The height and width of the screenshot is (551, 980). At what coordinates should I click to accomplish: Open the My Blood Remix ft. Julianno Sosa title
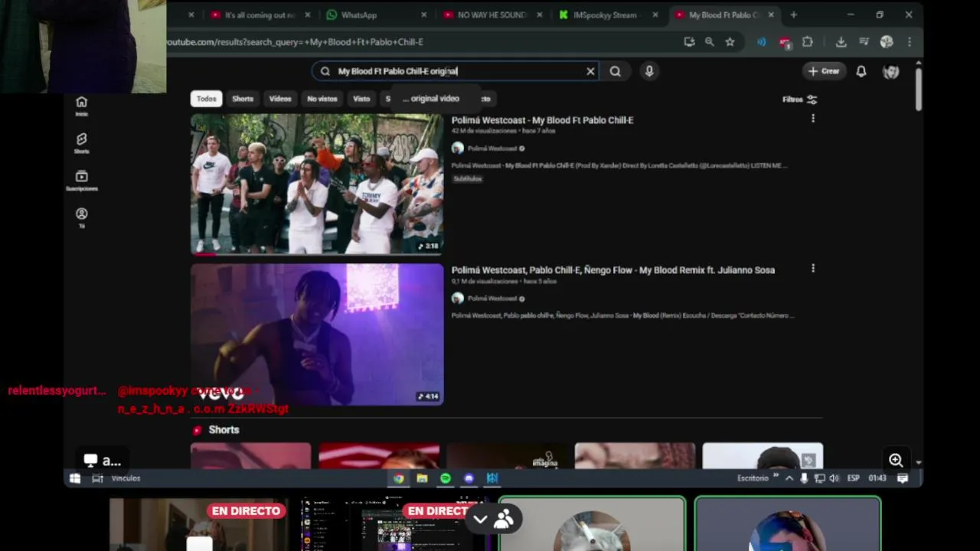[x=613, y=270]
